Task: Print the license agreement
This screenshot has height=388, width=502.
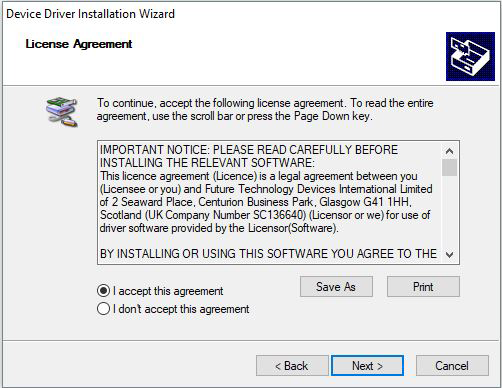Action: [423, 287]
